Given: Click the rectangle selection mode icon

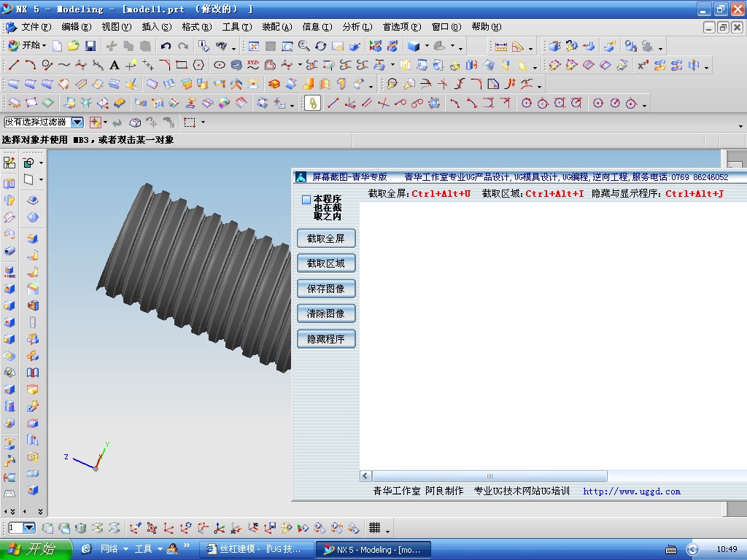Looking at the screenshot, I should (190, 122).
